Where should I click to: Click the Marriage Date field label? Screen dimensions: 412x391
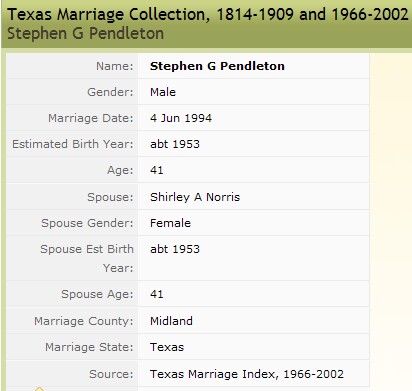[x=91, y=118]
